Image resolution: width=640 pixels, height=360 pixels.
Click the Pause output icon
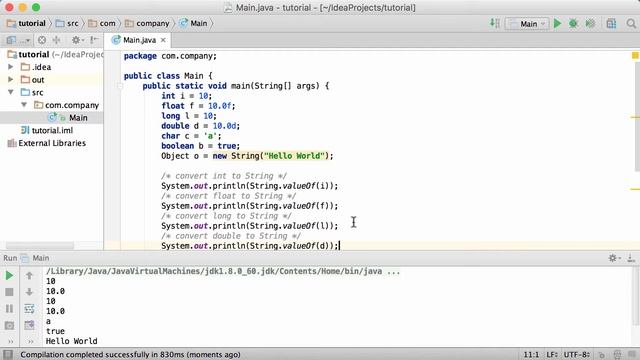[9, 309]
